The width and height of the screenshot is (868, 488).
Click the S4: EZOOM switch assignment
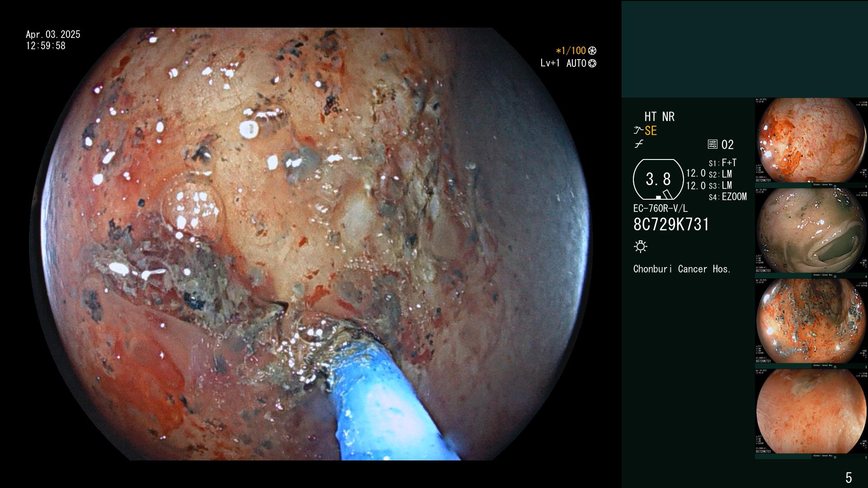click(x=727, y=197)
